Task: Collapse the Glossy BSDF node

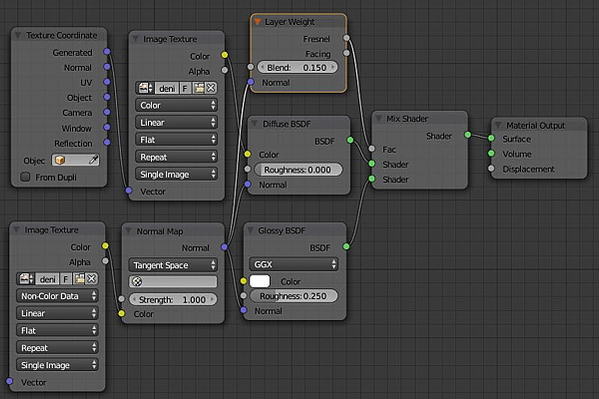Action: coord(250,230)
